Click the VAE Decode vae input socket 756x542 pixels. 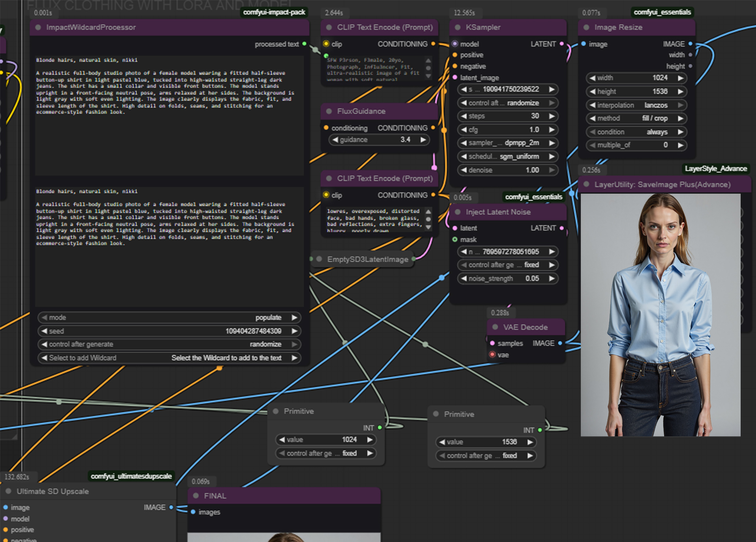click(492, 355)
